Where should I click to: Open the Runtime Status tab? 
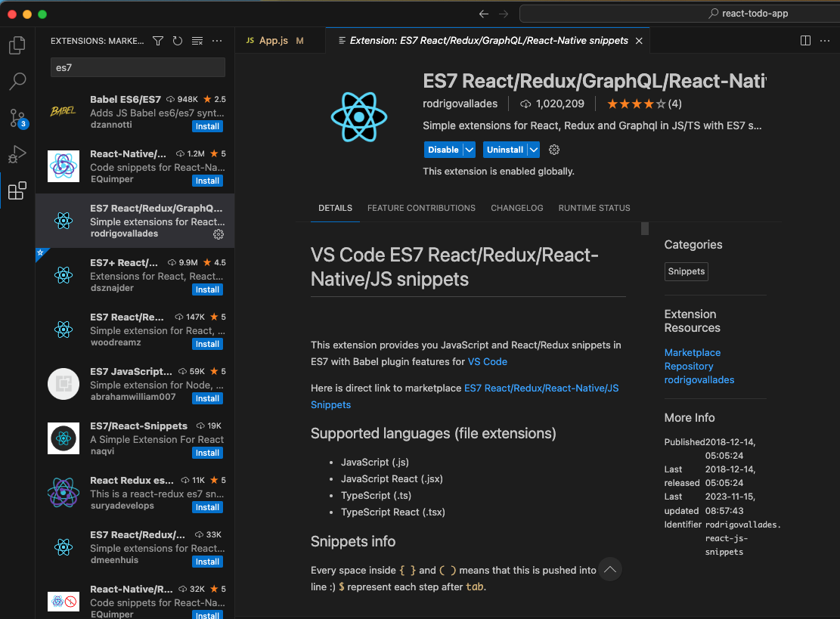594,208
